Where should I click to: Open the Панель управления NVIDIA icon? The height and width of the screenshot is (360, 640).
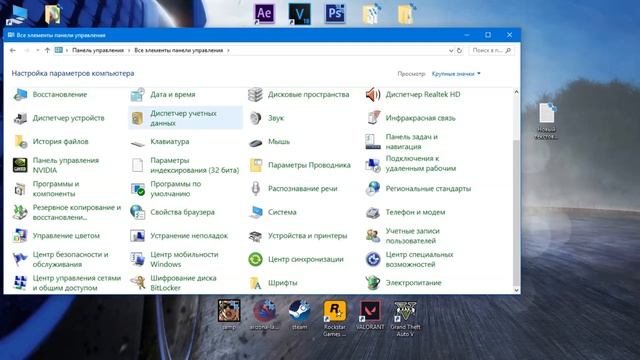[20, 165]
